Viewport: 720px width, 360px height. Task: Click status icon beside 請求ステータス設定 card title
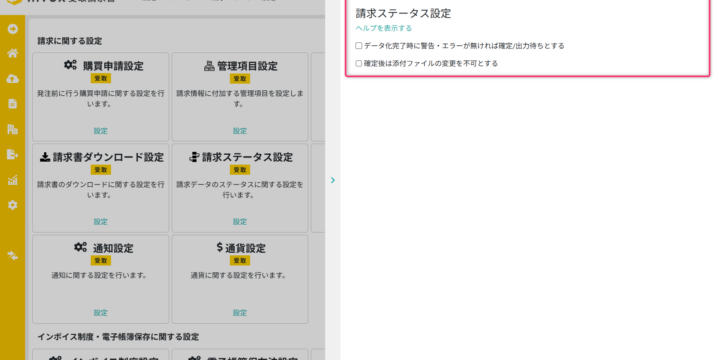point(195,157)
